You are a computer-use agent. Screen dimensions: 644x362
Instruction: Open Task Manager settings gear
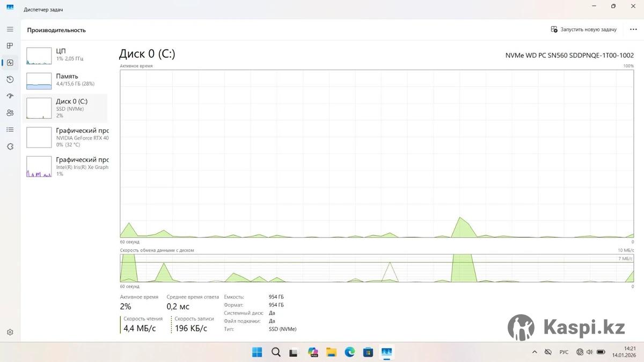(10, 333)
